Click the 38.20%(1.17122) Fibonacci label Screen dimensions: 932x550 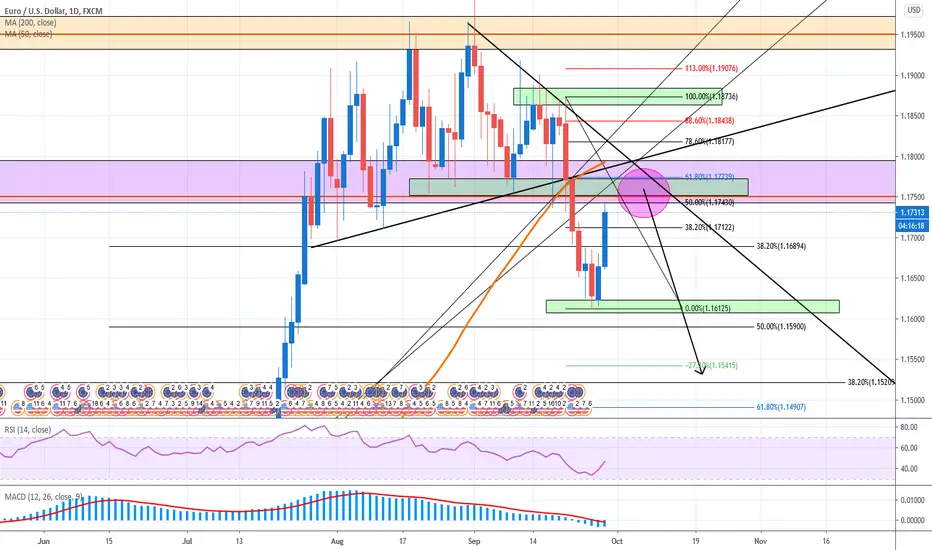point(709,227)
